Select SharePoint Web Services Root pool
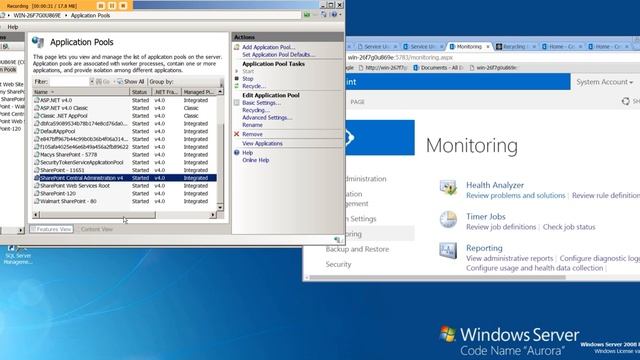The width and height of the screenshot is (640, 360). [x=124, y=185]
